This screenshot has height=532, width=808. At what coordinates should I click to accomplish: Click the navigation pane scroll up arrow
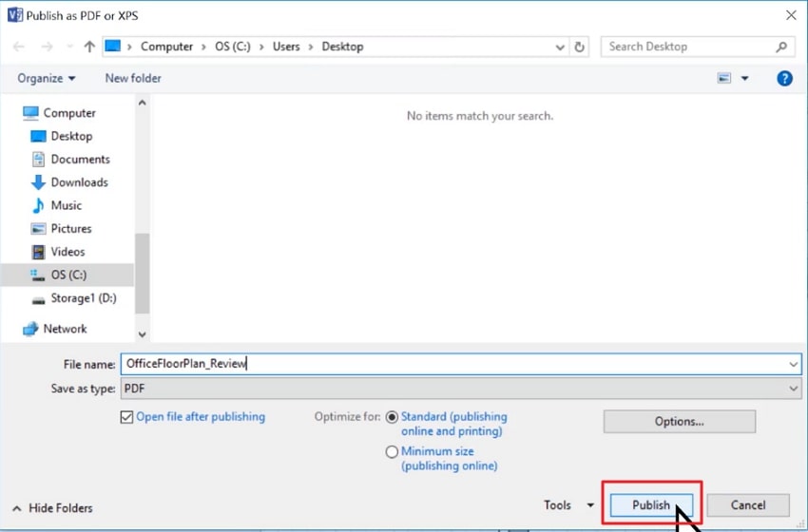point(143,103)
